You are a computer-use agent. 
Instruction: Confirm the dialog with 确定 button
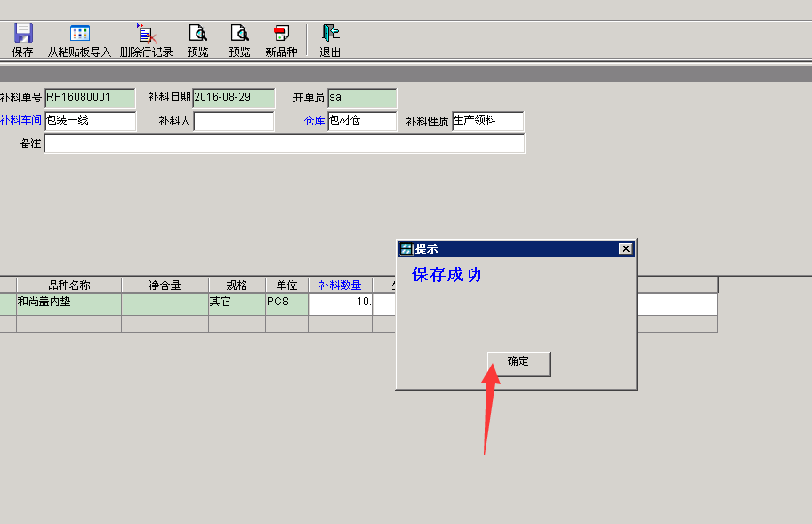pyautogui.click(x=519, y=363)
